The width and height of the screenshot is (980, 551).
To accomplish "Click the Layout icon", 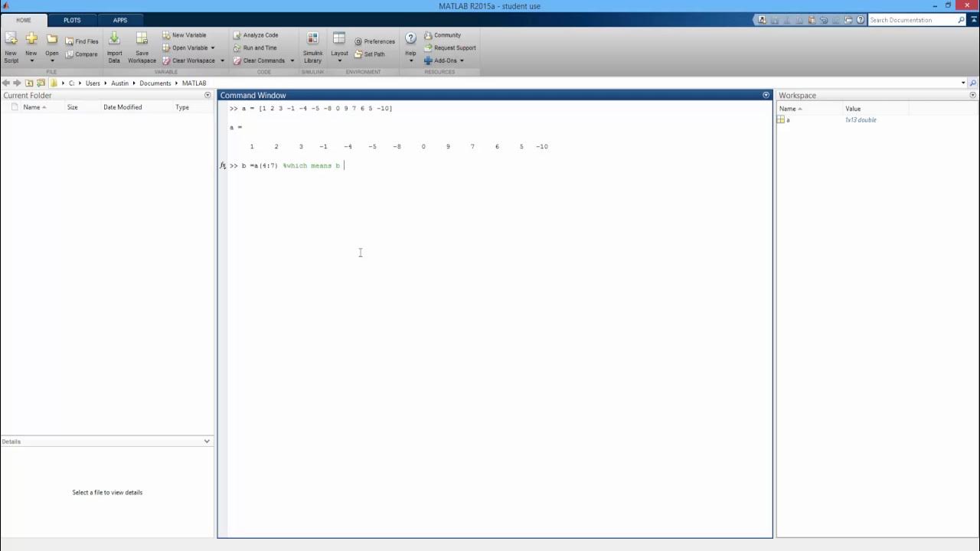I will click(339, 38).
